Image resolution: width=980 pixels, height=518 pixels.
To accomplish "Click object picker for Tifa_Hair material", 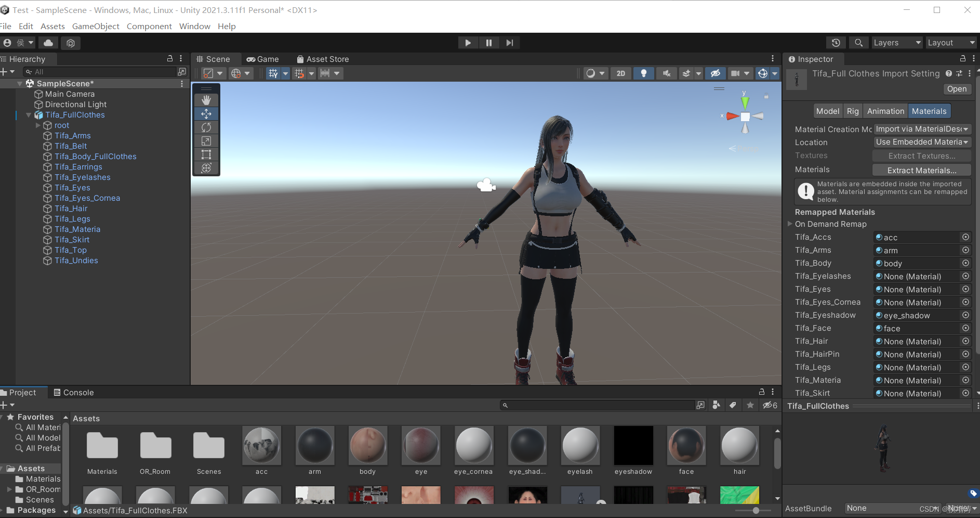I will 965,341.
